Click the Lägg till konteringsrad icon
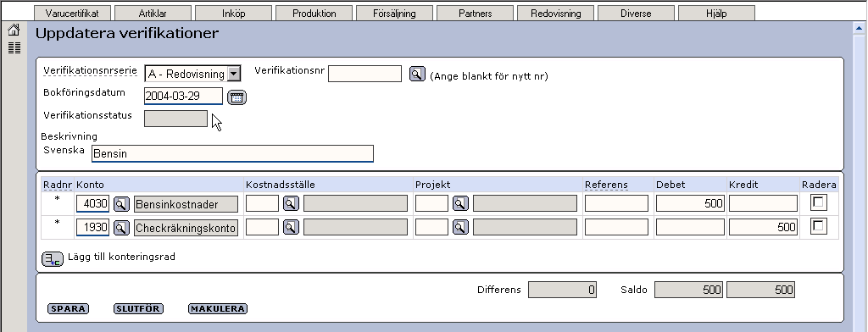Image resolution: width=868 pixels, height=332 pixels. click(x=53, y=259)
